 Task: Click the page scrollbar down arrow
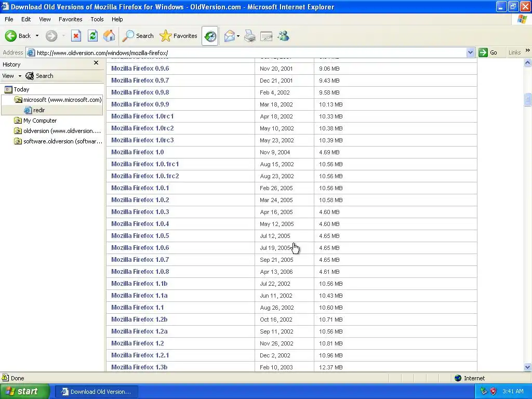(x=527, y=367)
